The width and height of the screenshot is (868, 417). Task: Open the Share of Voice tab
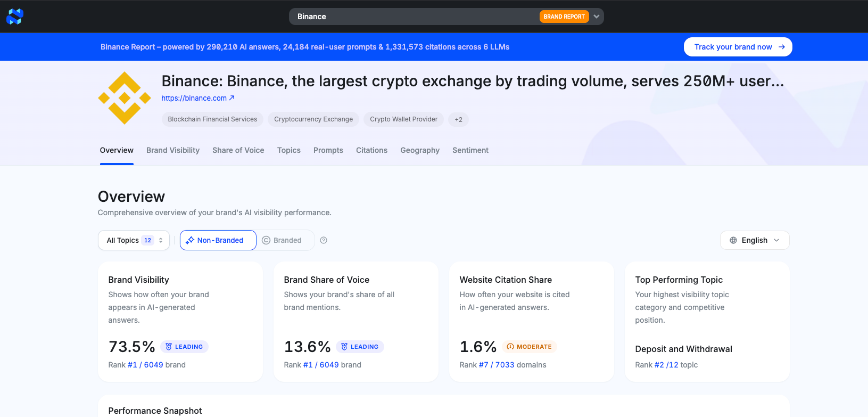238,150
